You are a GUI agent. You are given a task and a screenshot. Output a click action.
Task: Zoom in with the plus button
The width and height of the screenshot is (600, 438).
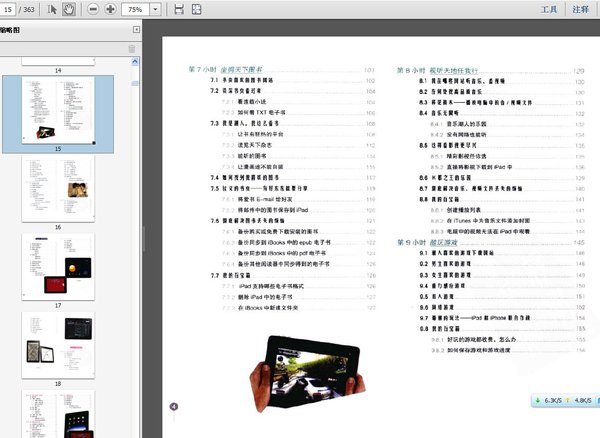[110, 9]
